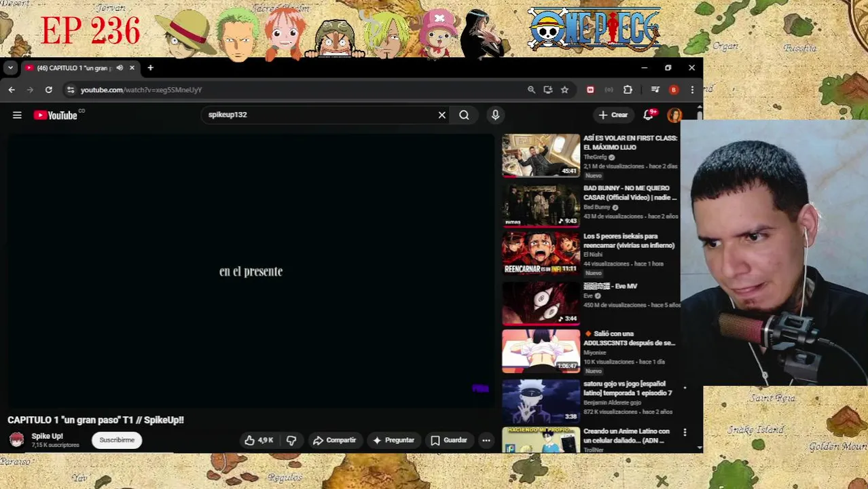Open the Spike Up! channel avatar
This screenshot has height=489, width=868.
(x=16, y=440)
